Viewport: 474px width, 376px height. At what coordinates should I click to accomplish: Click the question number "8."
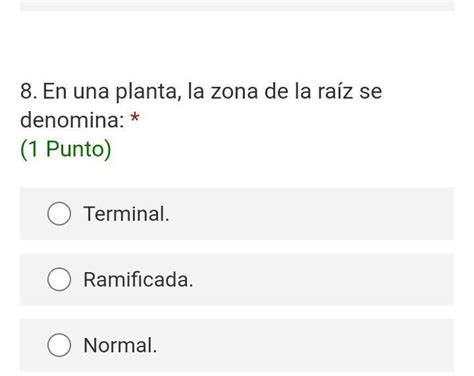(x=29, y=91)
